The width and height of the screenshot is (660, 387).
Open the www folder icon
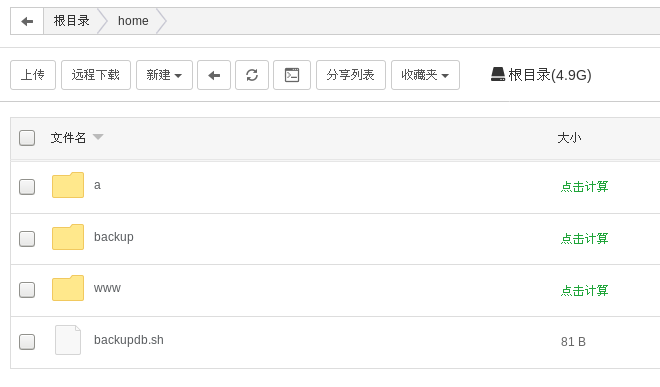[68, 288]
